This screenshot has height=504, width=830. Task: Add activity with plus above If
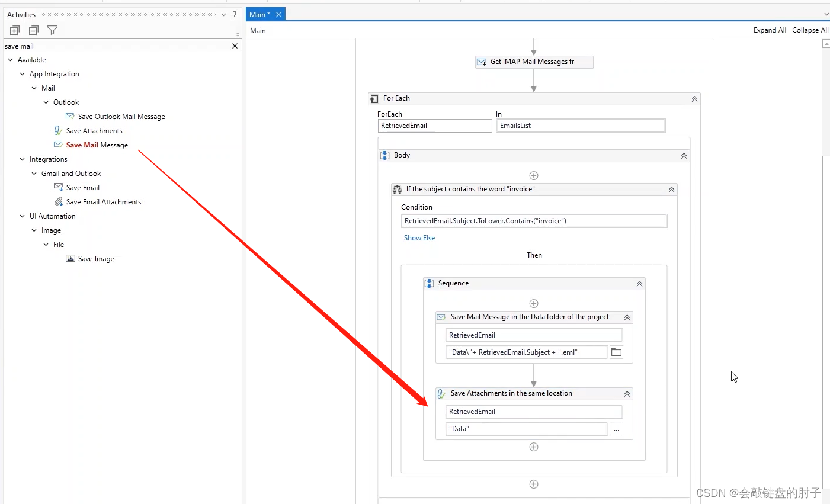pyautogui.click(x=534, y=175)
